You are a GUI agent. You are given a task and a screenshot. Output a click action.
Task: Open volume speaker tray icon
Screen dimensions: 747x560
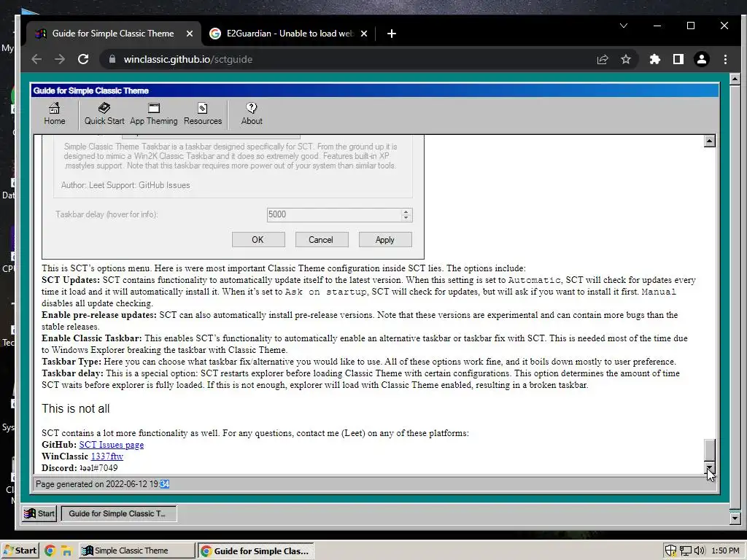coord(700,551)
